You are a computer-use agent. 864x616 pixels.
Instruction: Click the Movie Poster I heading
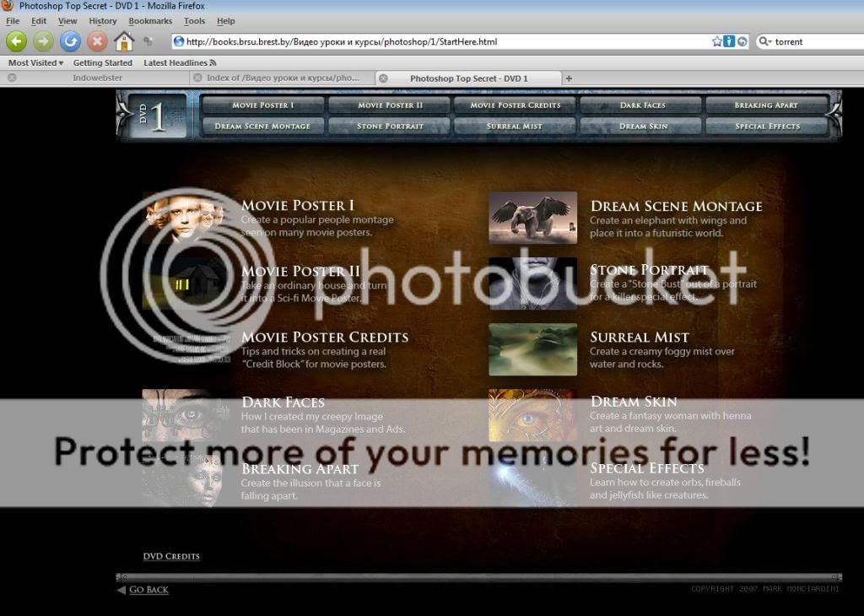point(298,205)
